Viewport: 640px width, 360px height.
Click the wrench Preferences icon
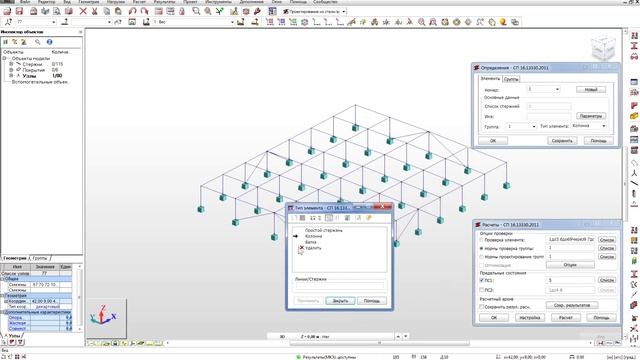(x=258, y=11)
